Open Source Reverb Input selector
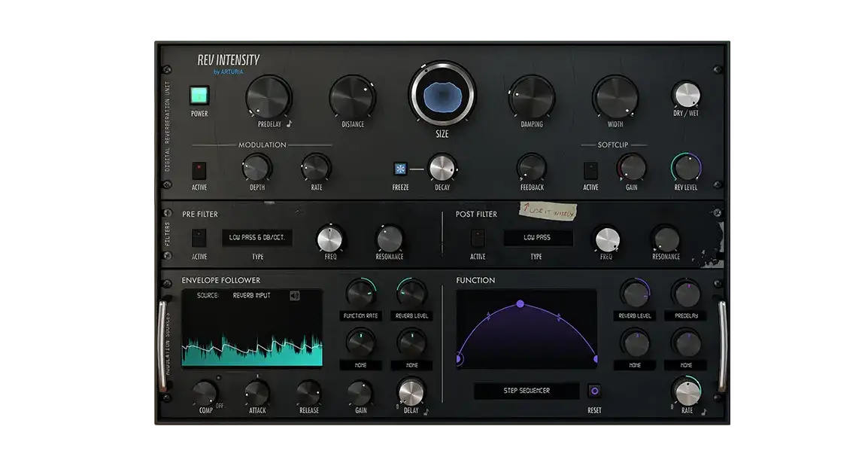 [x=251, y=296]
